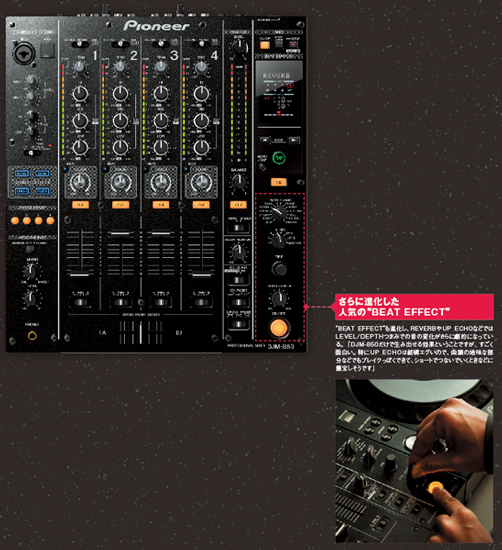Click the channel 1 fader cap
Image resolution: width=502 pixels, height=550 pixels.
coord(79,274)
